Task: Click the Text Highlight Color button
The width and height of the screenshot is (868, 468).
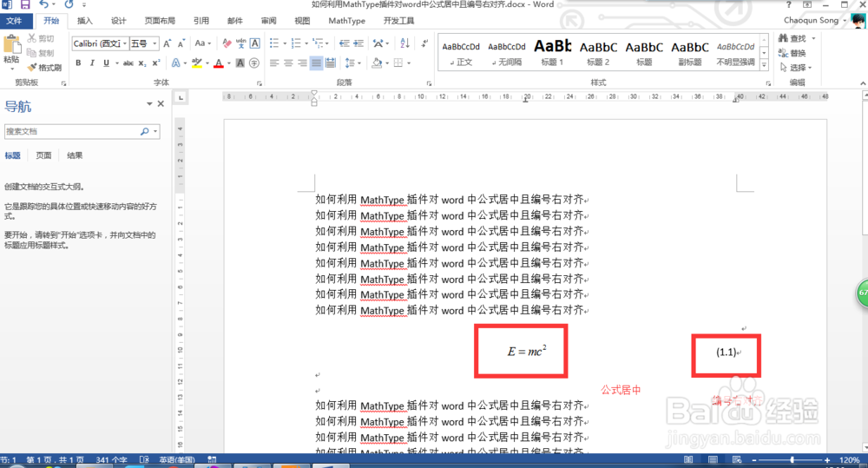Action: click(196, 63)
